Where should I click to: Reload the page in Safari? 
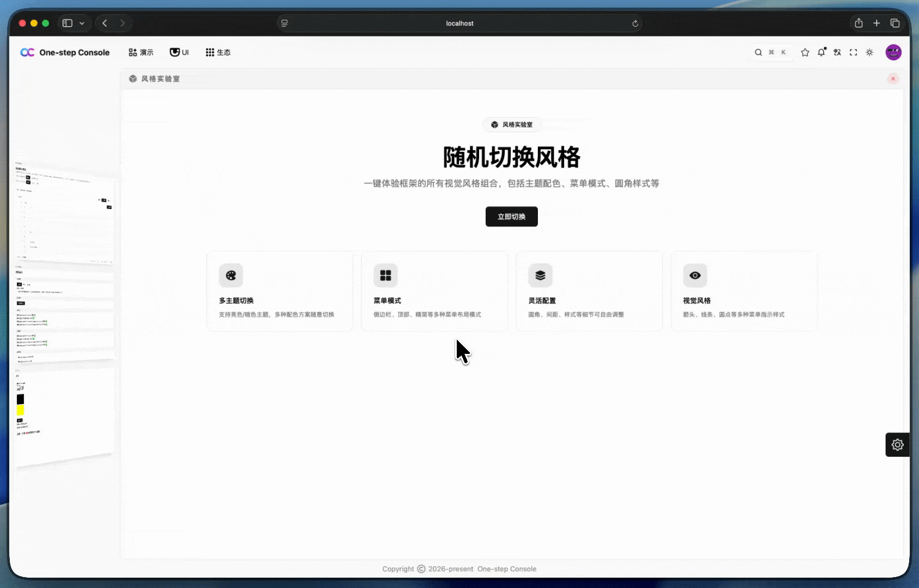point(635,23)
